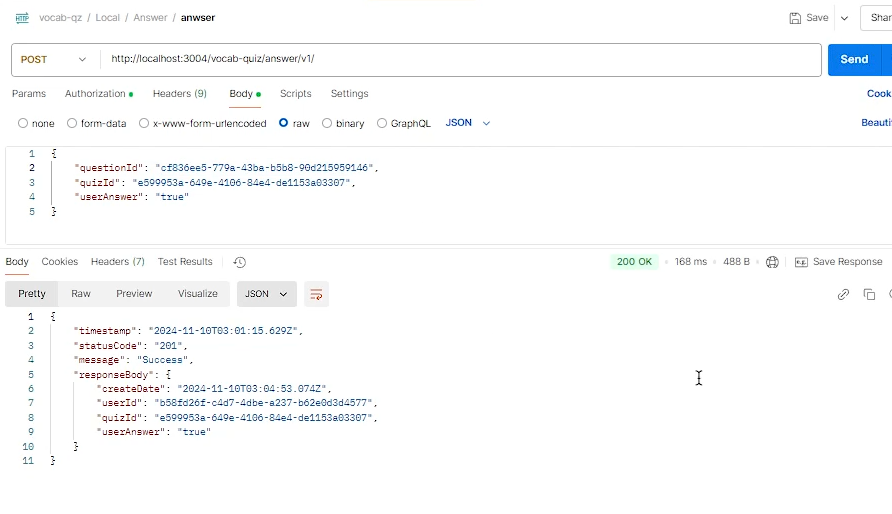
Task: Select the Raw response view
Action: (x=81, y=294)
